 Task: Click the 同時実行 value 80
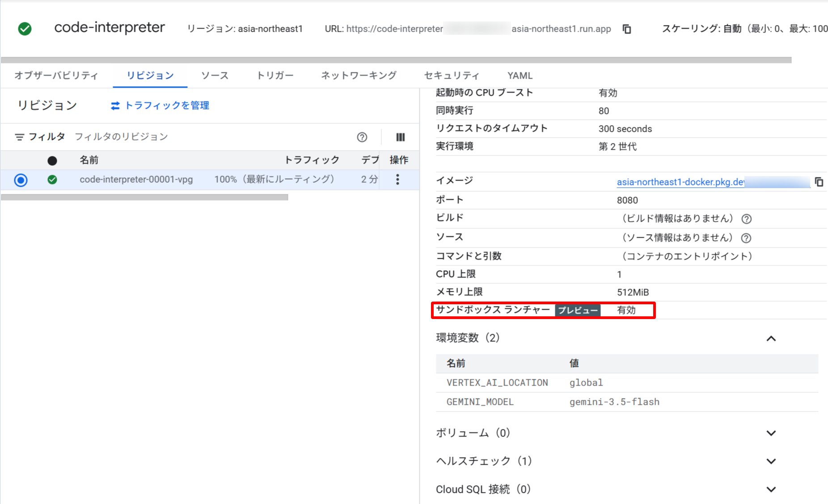(x=604, y=111)
